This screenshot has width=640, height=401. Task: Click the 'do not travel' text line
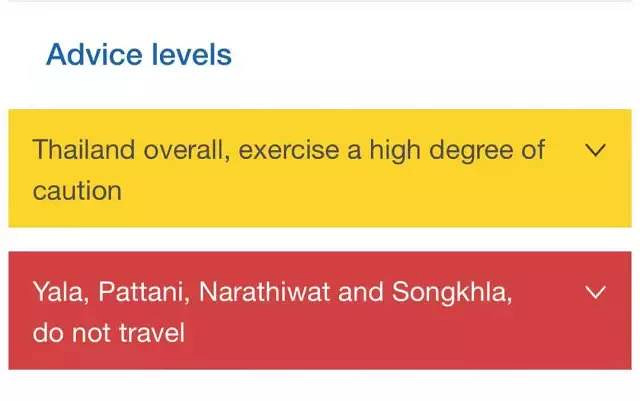(x=109, y=332)
